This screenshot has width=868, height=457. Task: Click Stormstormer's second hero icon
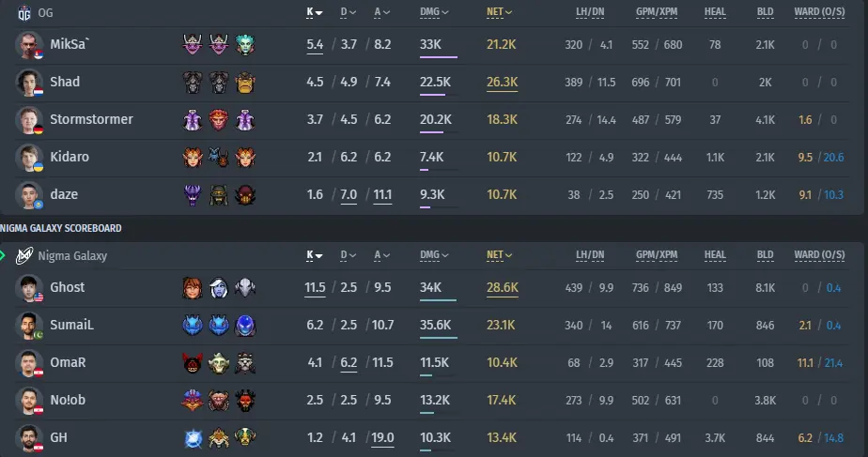[x=219, y=120]
